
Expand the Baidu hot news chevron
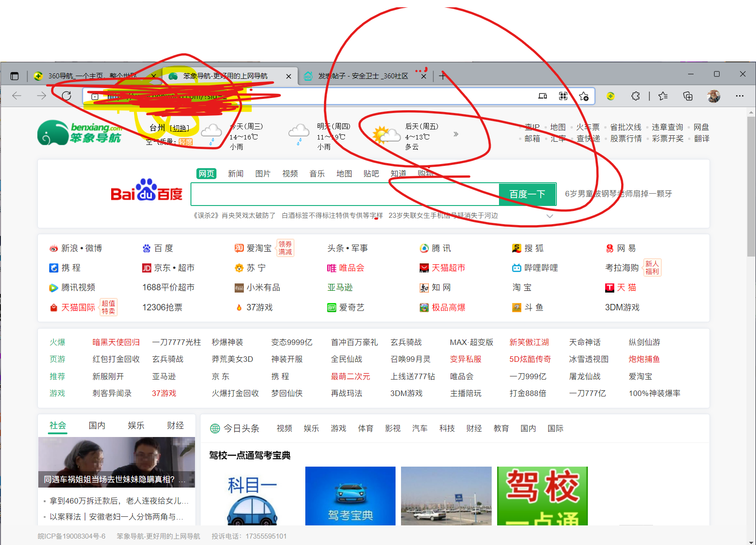[550, 216]
